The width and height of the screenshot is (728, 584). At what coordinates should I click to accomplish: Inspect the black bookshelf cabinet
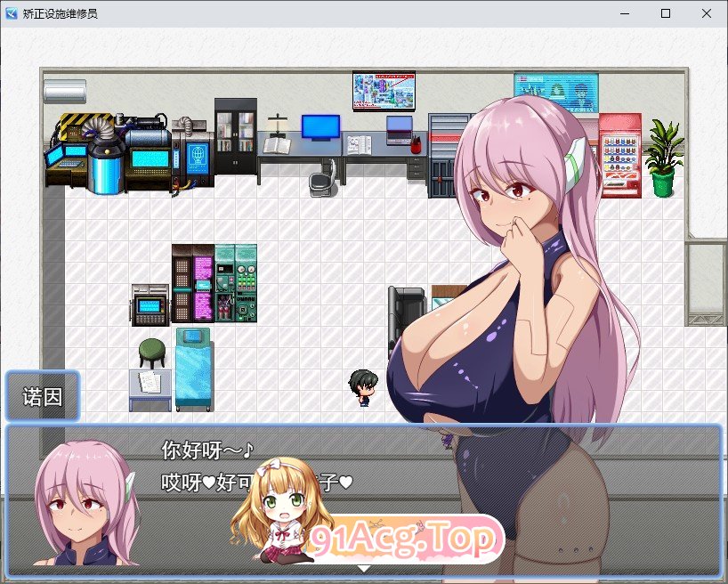point(236,136)
